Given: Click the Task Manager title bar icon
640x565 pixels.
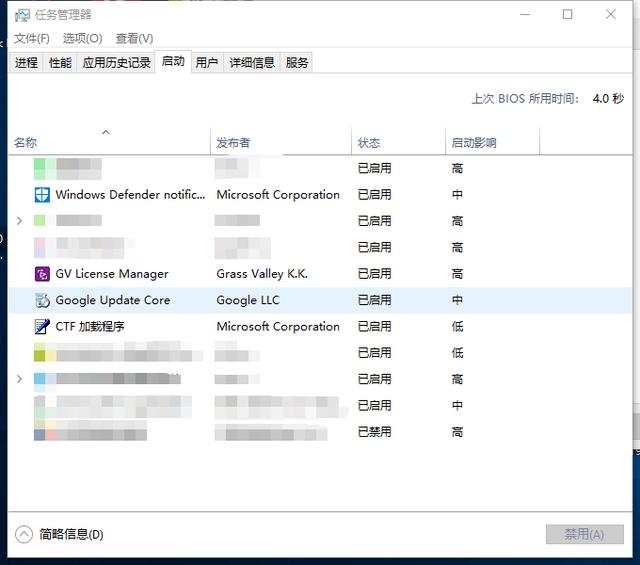Looking at the screenshot, I should click(21, 14).
